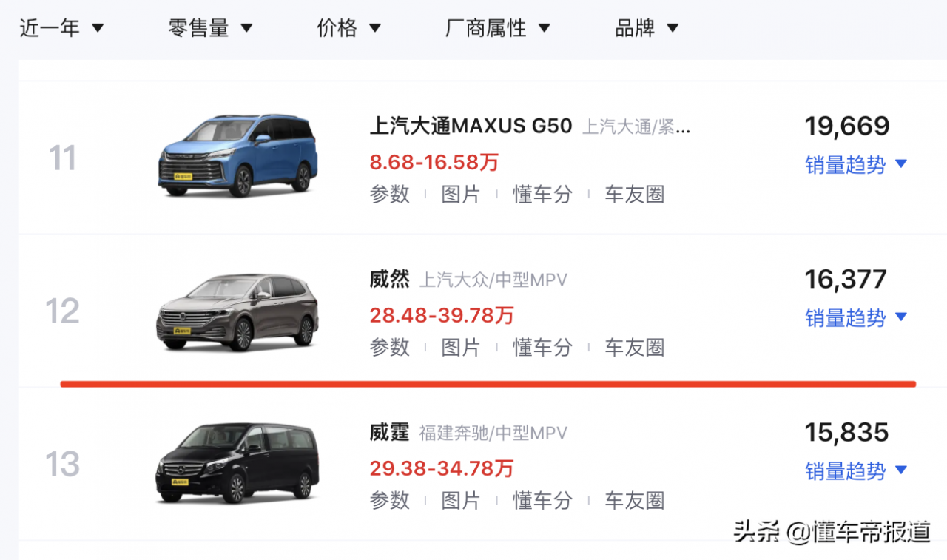Expand 销量趋势 for 威然

pos(856,317)
